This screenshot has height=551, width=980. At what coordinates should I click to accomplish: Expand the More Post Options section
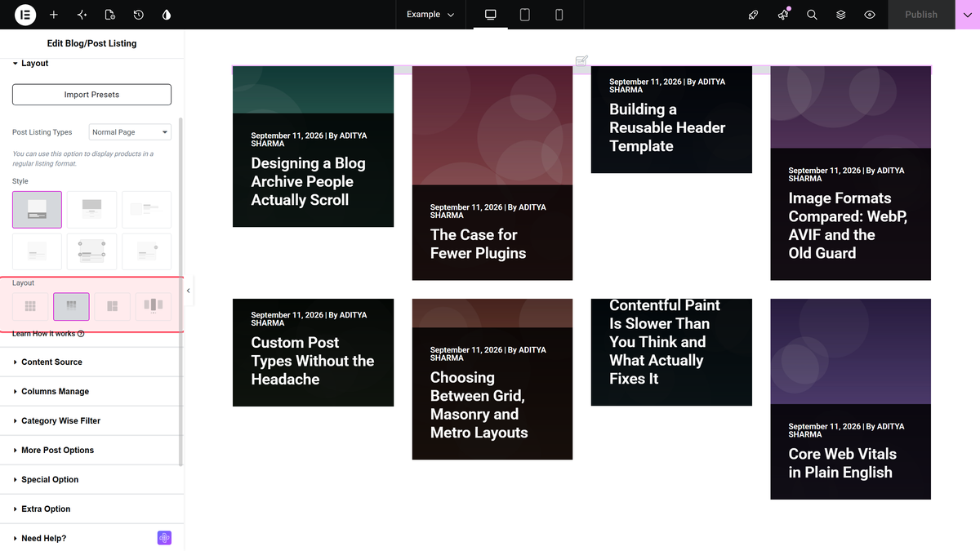91,450
